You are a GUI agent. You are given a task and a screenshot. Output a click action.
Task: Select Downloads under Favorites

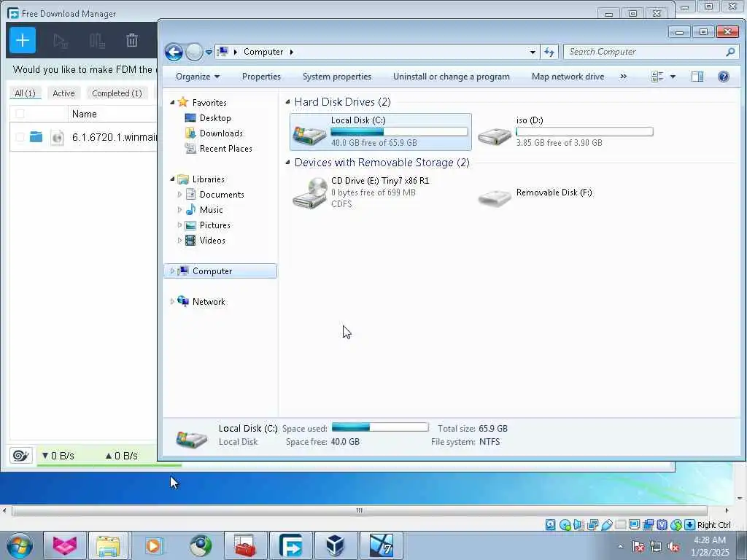pos(221,133)
